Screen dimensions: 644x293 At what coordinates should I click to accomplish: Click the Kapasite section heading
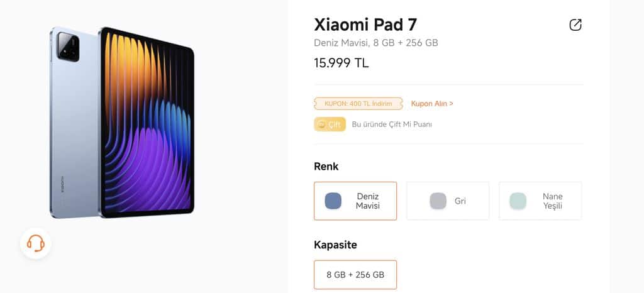(x=335, y=245)
